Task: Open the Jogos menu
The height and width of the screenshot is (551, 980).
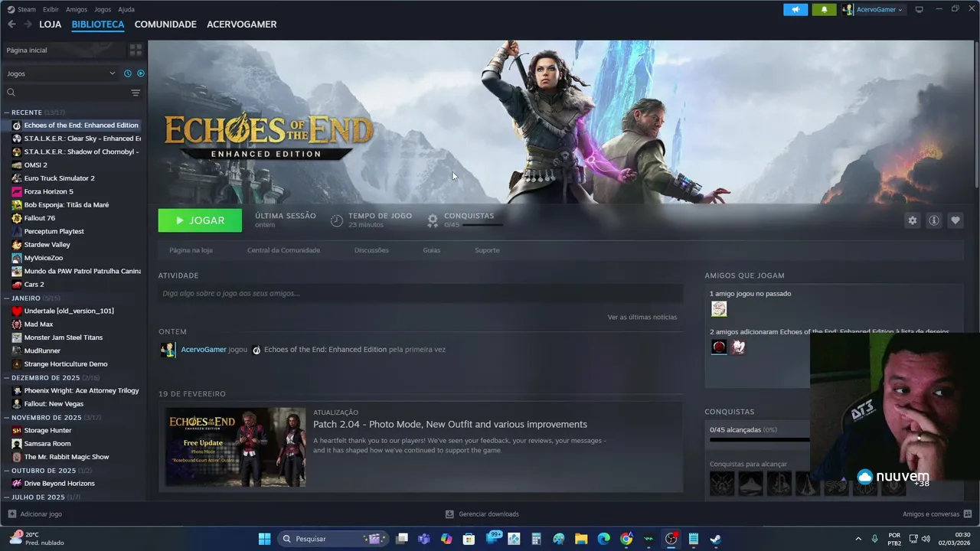Action: [x=103, y=9]
